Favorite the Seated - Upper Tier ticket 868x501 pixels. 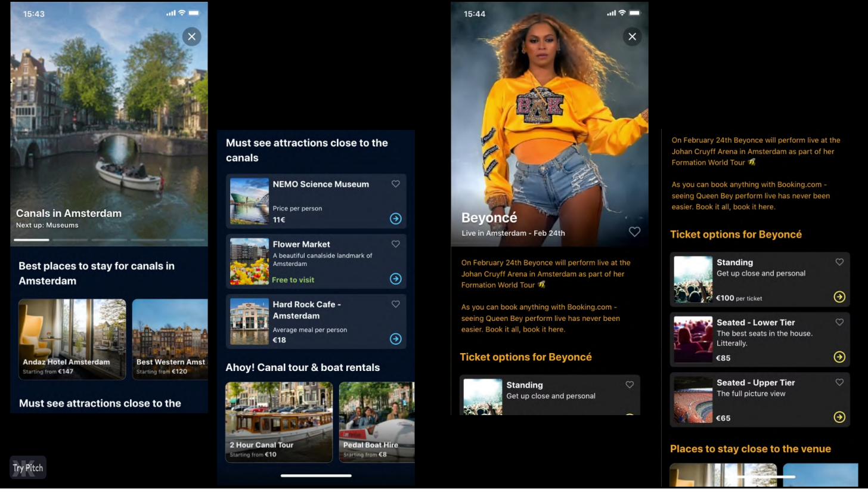839,382
